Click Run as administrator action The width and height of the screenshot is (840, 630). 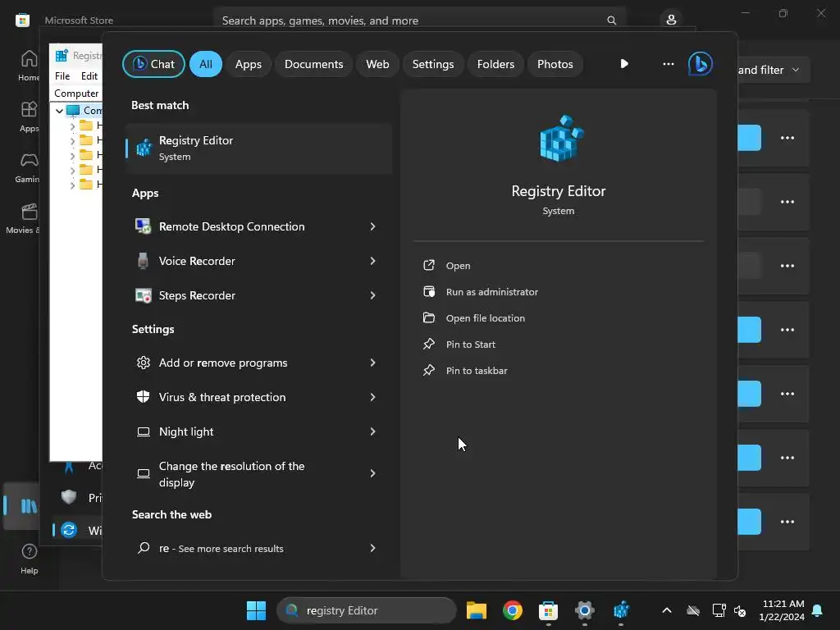point(492,291)
